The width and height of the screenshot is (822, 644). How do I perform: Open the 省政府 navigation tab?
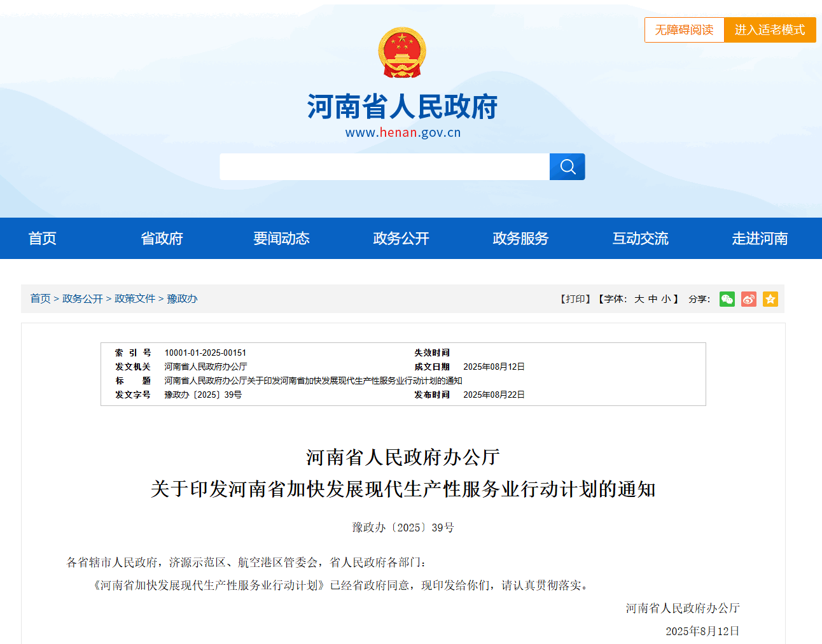tap(162, 239)
